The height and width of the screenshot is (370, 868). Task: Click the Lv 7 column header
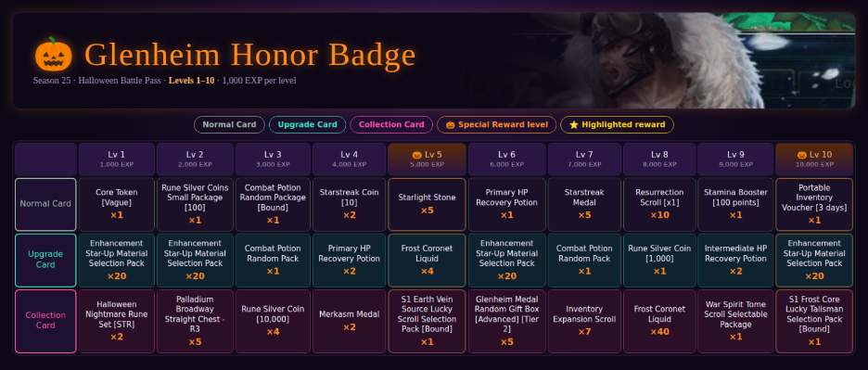point(584,159)
